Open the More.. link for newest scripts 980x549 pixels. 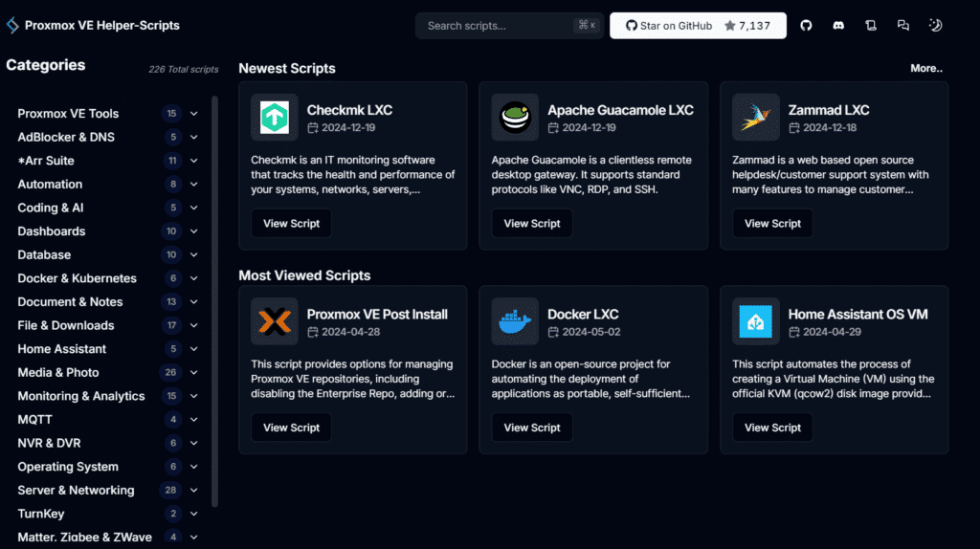coord(926,68)
